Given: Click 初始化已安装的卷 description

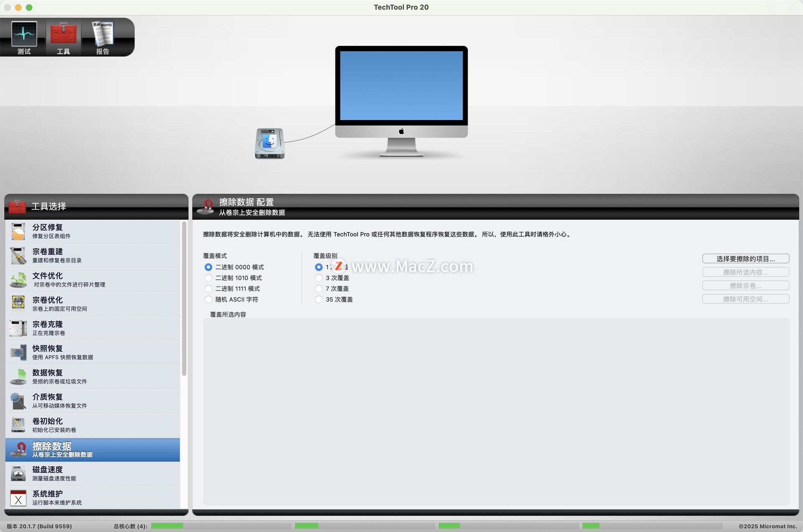Looking at the screenshot, I should click(x=54, y=430).
